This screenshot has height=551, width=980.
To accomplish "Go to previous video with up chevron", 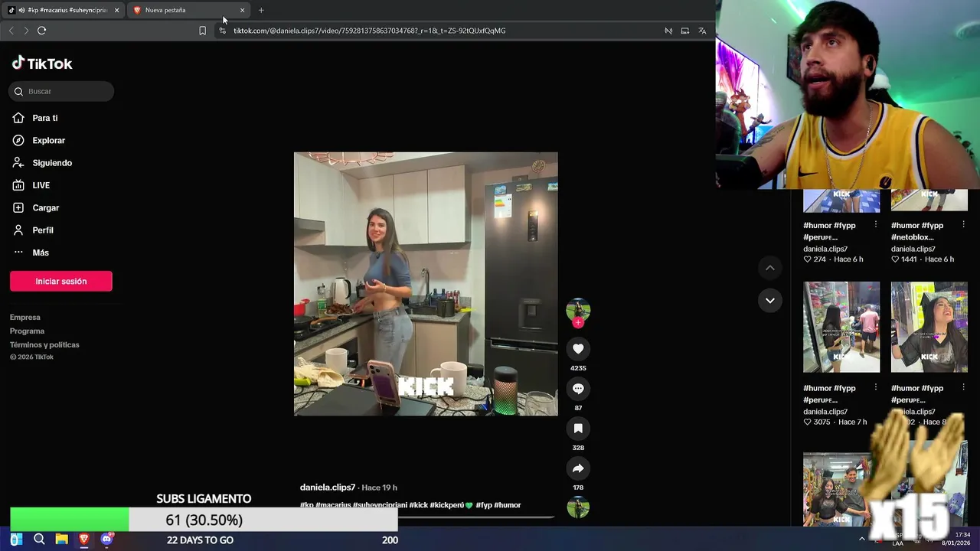I will click(x=770, y=268).
